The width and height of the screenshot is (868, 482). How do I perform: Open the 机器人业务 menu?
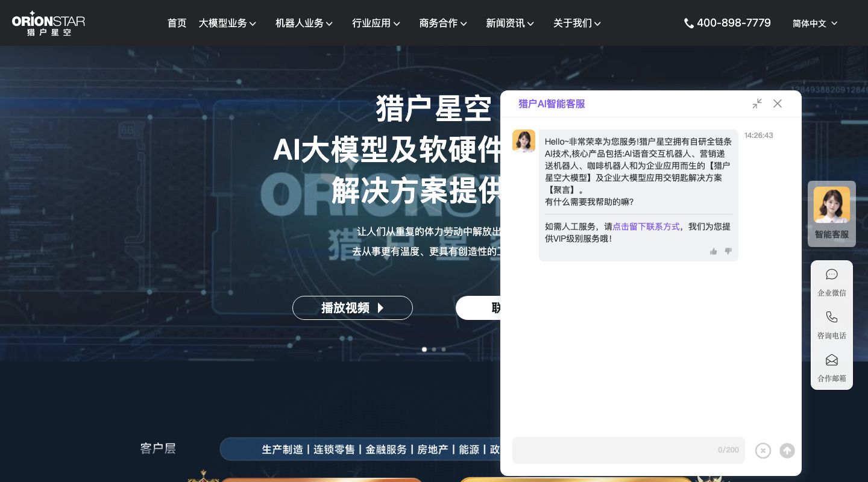[304, 23]
